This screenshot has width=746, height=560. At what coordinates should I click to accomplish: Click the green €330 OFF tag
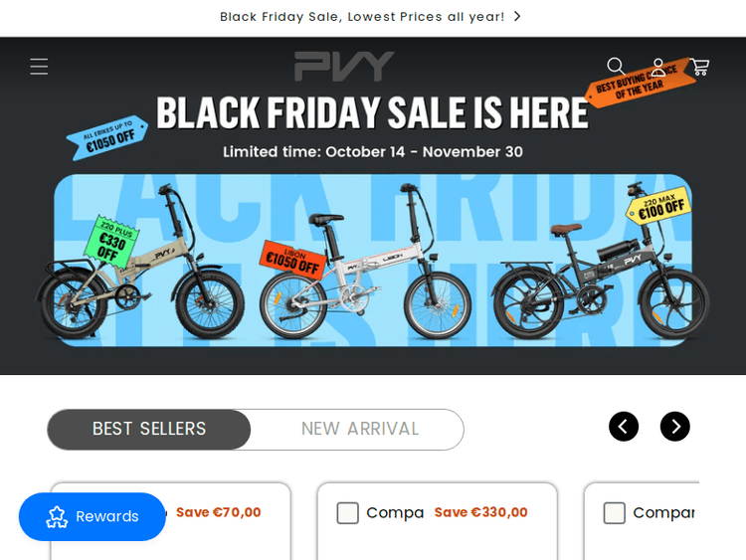coord(109,242)
